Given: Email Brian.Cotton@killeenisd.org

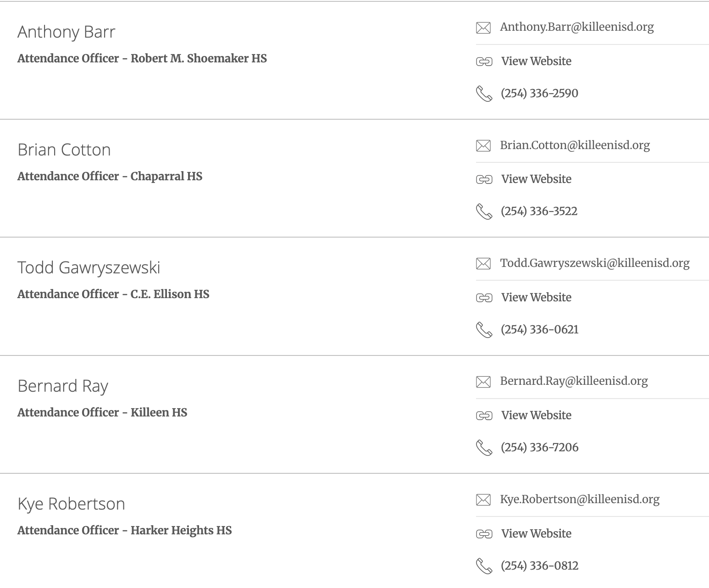Looking at the screenshot, I should 575,145.
